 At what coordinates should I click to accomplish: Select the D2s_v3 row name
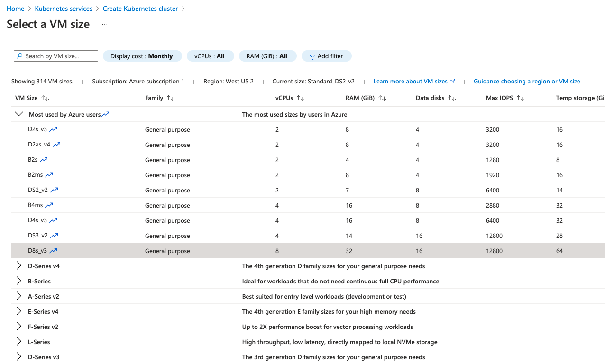pos(37,129)
